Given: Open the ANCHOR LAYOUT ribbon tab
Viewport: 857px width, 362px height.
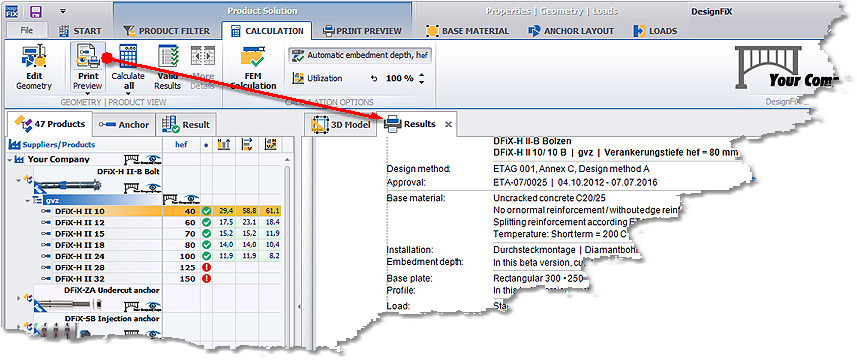Looking at the screenshot, I should (571, 31).
